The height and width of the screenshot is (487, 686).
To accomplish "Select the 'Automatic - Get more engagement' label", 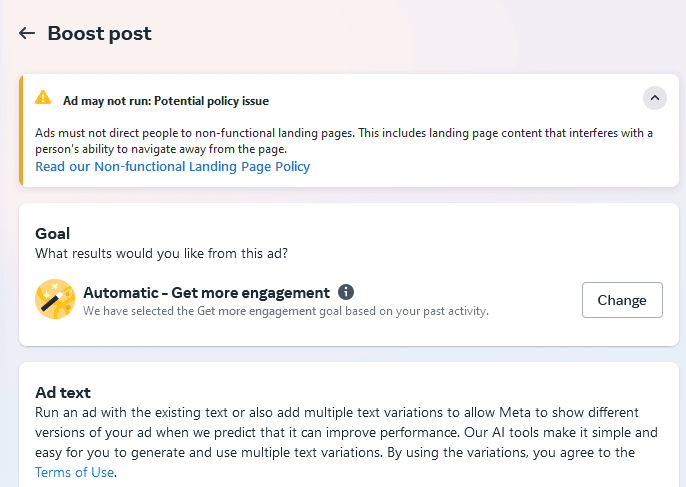I will coord(206,293).
